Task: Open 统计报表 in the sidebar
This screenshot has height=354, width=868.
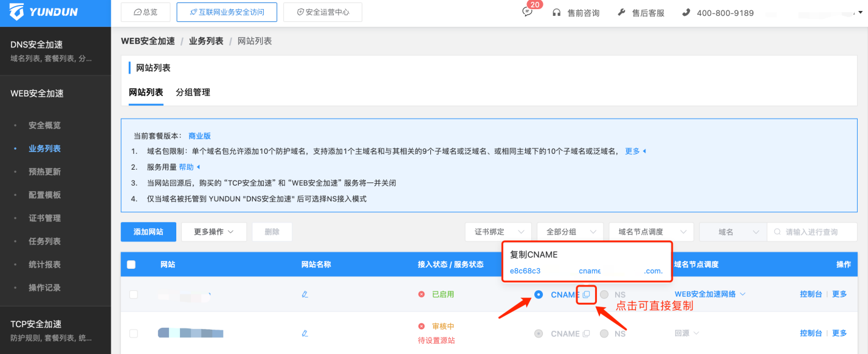Action: coord(44,264)
